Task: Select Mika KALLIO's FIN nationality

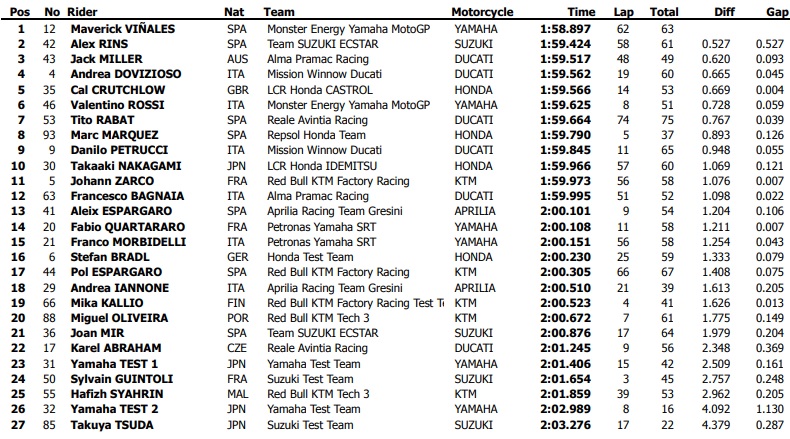Action: coord(236,303)
